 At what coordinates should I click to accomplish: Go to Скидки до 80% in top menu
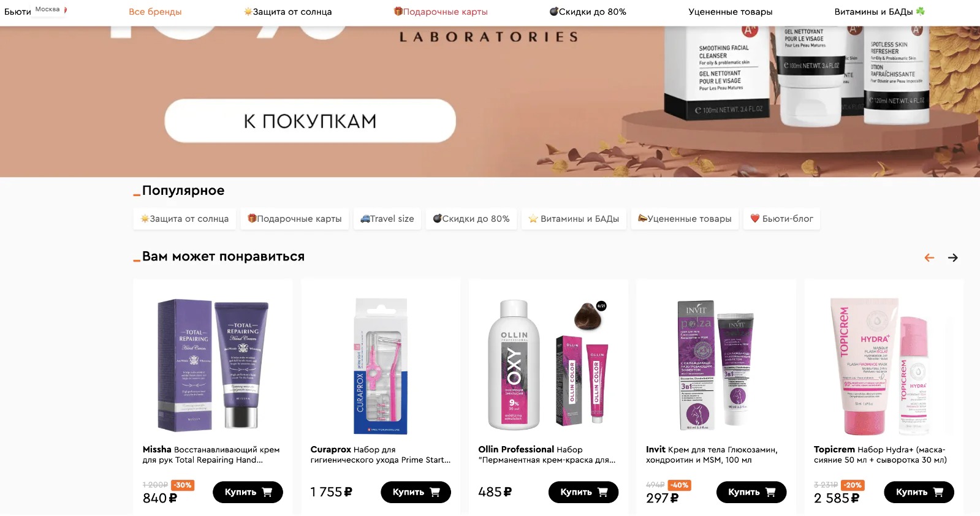[x=588, y=12]
